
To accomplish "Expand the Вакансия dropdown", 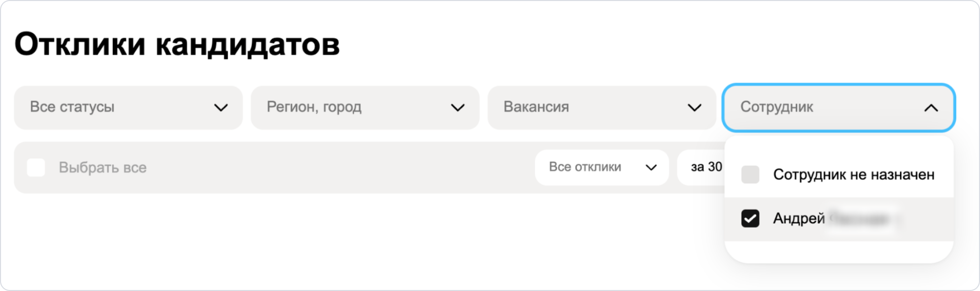I will (601, 107).
